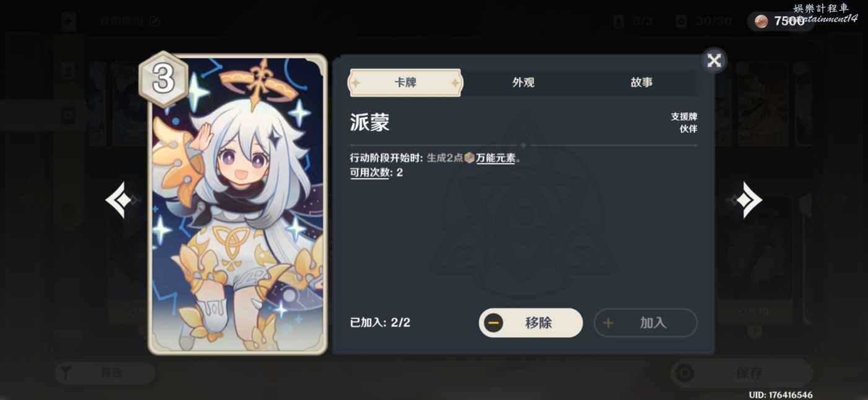Click the minus icon on 移除 button
This screenshot has height=400, width=868.
point(494,322)
